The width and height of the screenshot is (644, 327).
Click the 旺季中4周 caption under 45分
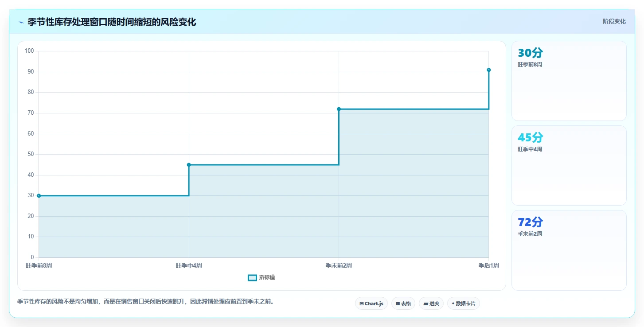click(530, 149)
